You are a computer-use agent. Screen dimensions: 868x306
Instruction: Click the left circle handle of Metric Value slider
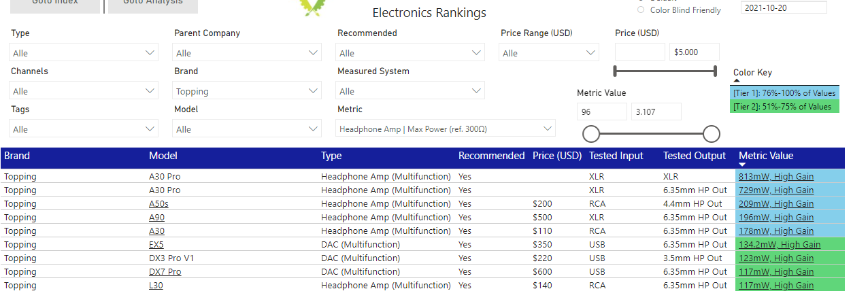(x=592, y=133)
